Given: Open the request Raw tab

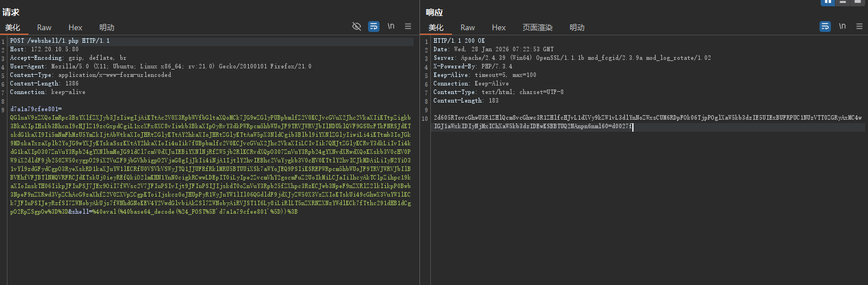Looking at the screenshot, I should 45,27.
